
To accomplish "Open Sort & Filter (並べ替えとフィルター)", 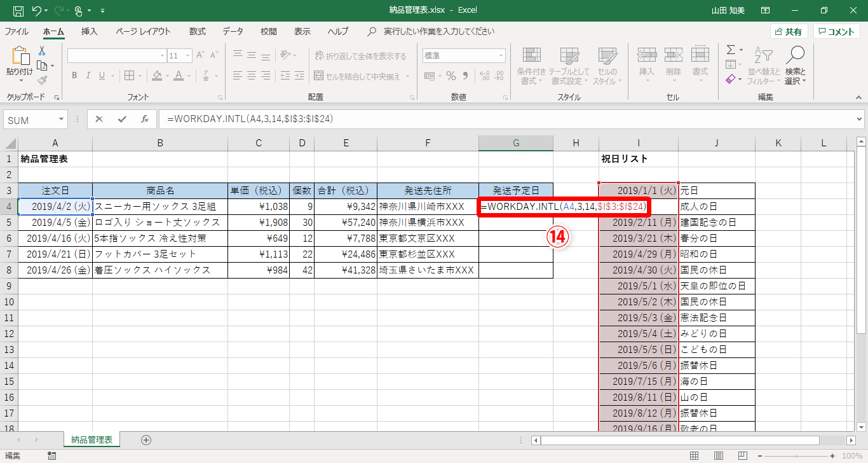I will click(764, 66).
